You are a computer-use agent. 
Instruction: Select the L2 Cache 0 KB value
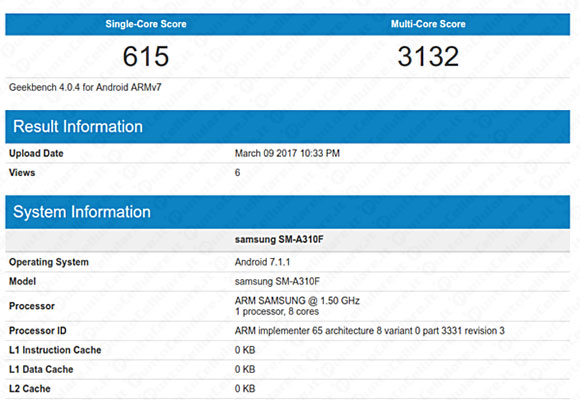[x=245, y=389]
